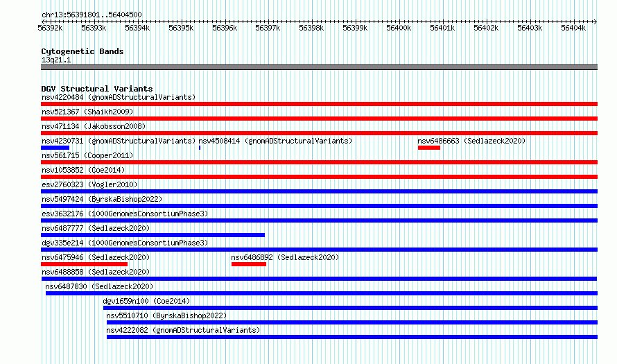Image resolution: width=617 pixels, height=364 pixels.
Task: Click the nsv6487777 (Sedlazeck2020) label
Action: tap(96, 228)
